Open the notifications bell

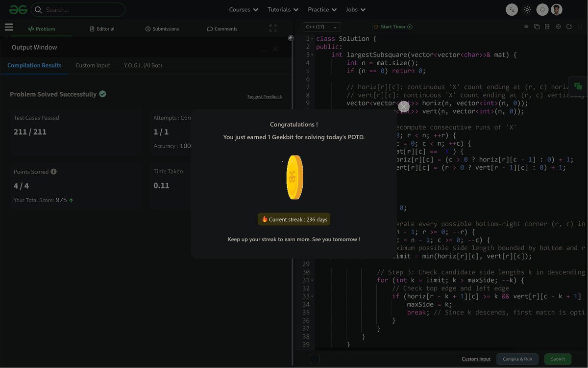click(x=542, y=9)
